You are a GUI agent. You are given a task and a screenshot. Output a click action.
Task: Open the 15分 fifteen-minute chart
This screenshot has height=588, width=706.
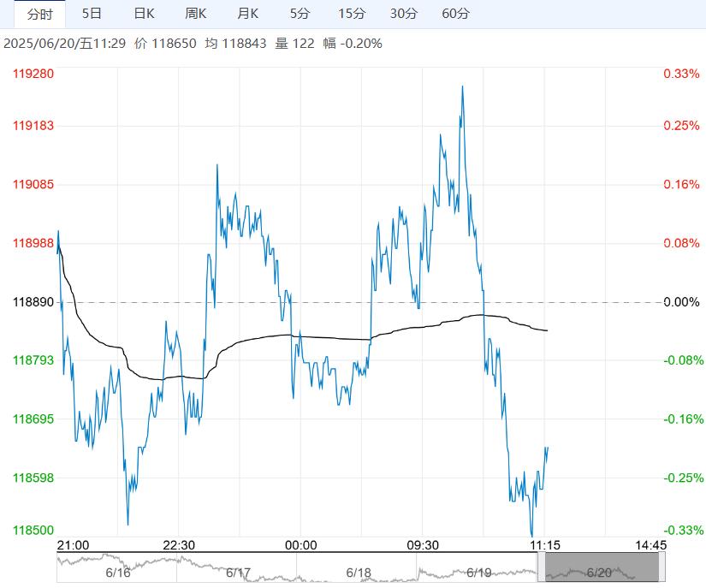[x=351, y=14]
